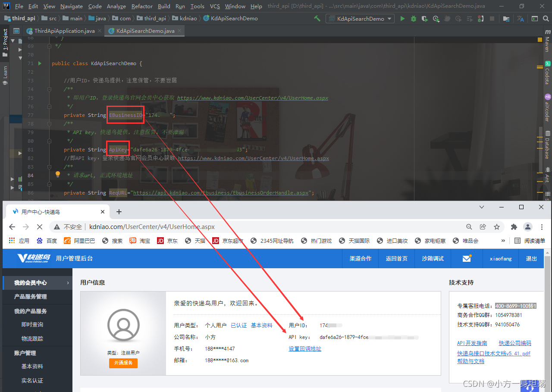Click the 渠道合作 header button
This screenshot has height=392, width=552.
pos(361,258)
